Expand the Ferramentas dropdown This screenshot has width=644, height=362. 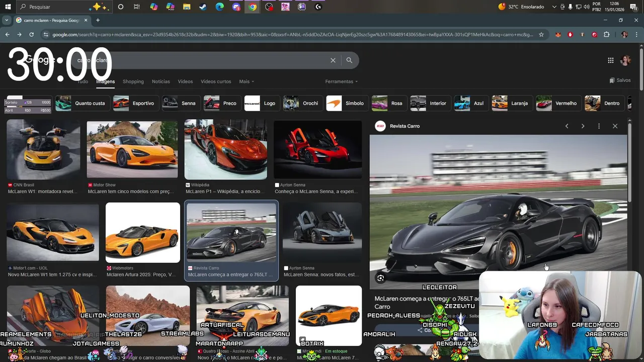[341, 81]
